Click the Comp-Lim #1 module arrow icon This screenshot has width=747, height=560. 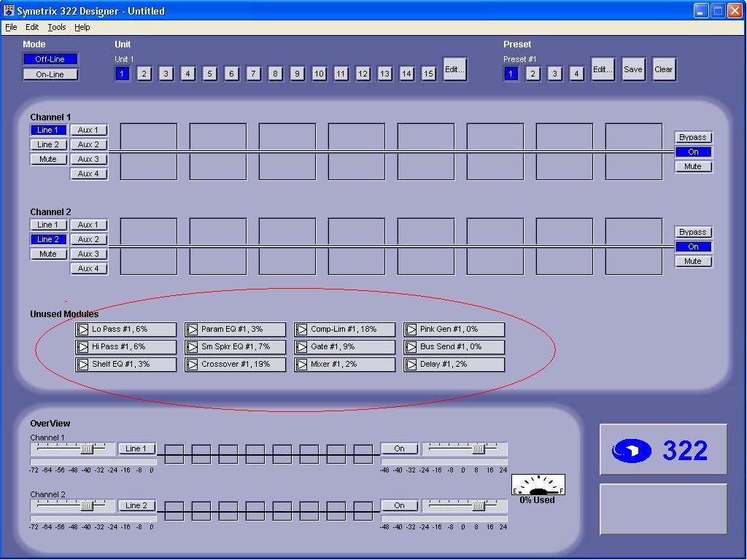301,330
